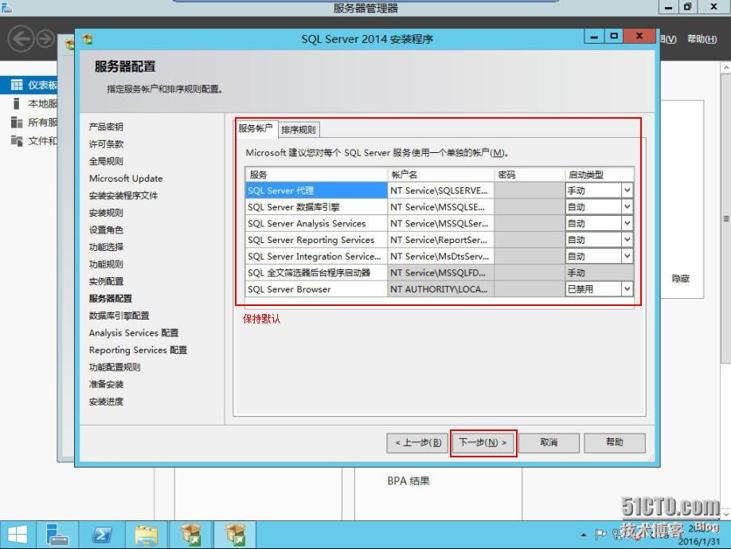Click account name NT AUTHORITY\LOCA...

tap(440, 289)
